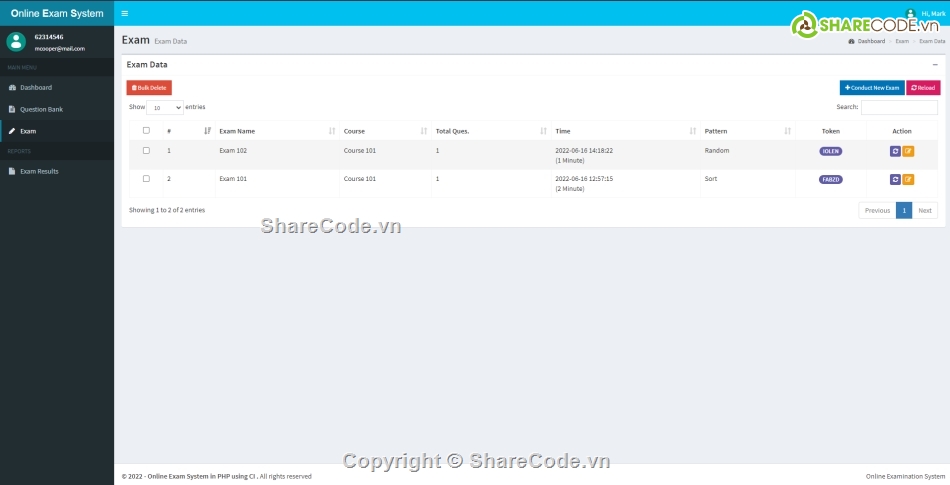The image size is (950, 485).
Task: Click the IOLEN token badge
Action: [830, 151]
